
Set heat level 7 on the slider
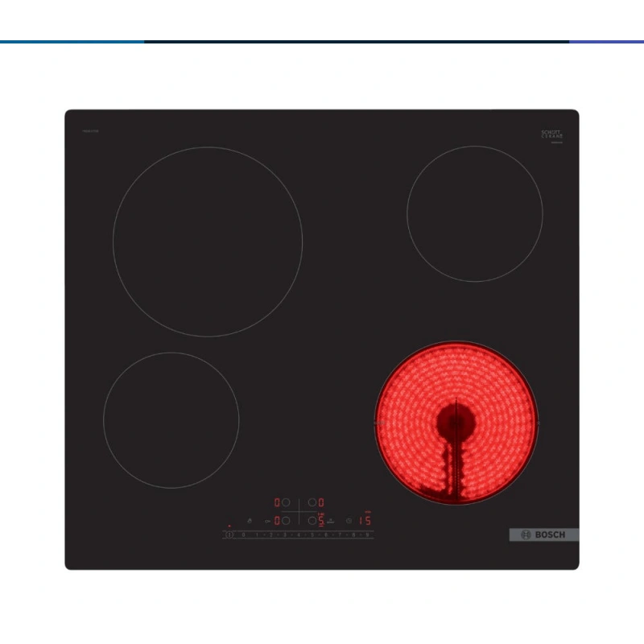click(340, 535)
